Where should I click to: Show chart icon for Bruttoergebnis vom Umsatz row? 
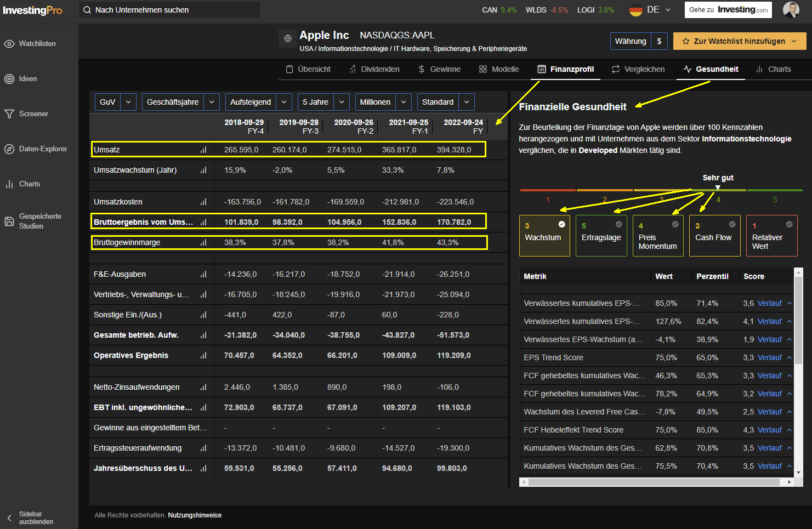point(203,222)
